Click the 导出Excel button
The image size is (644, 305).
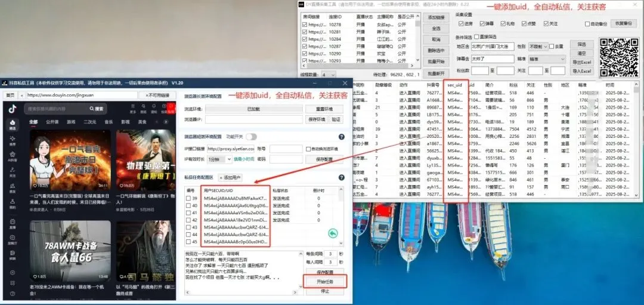coord(581,63)
